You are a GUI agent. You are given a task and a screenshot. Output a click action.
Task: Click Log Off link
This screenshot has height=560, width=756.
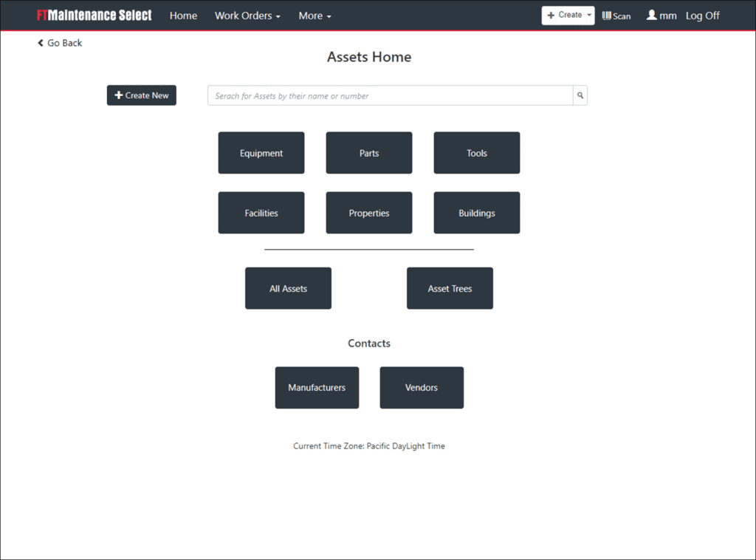pos(702,16)
